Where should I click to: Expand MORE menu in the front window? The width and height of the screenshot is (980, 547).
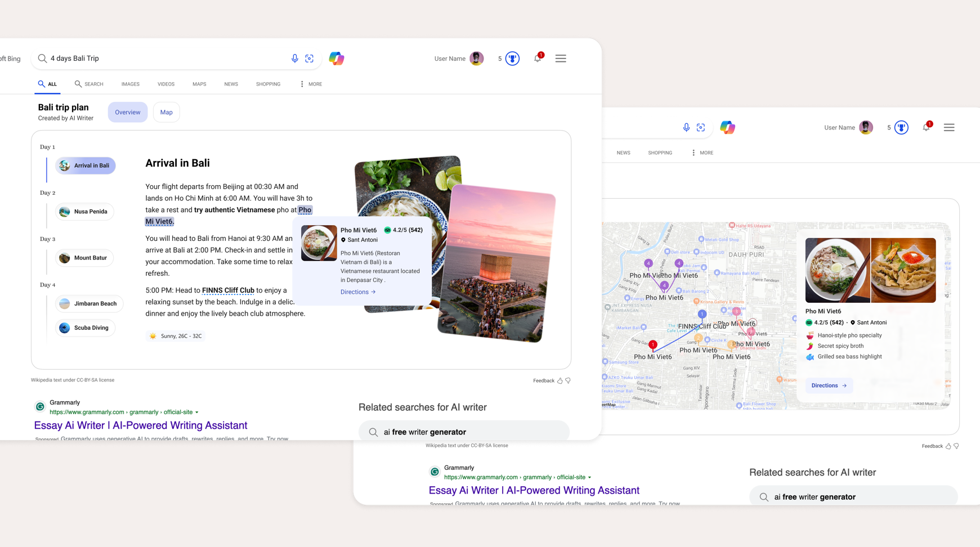(311, 84)
